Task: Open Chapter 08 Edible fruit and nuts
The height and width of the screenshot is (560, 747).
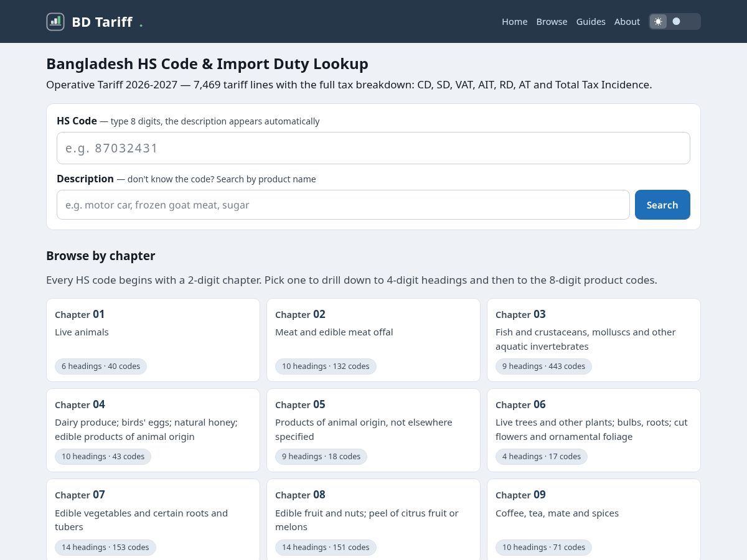Action: pos(374,520)
